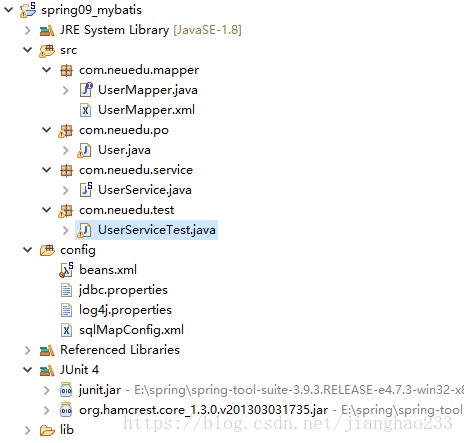Click the com.neuedu.service package icon
This screenshot has height=443, width=464.
[x=66, y=170]
